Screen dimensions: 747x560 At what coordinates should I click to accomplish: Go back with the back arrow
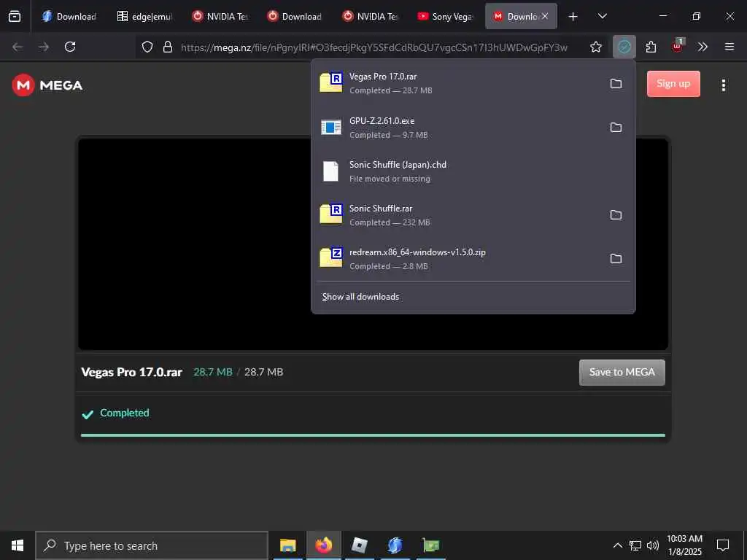pos(18,47)
